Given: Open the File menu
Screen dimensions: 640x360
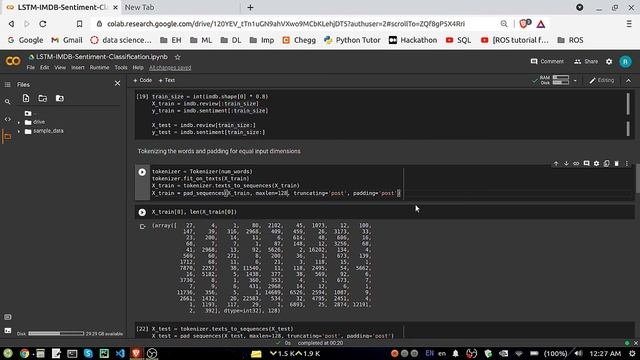Looking at the screenshot, I should coord(31,68).
